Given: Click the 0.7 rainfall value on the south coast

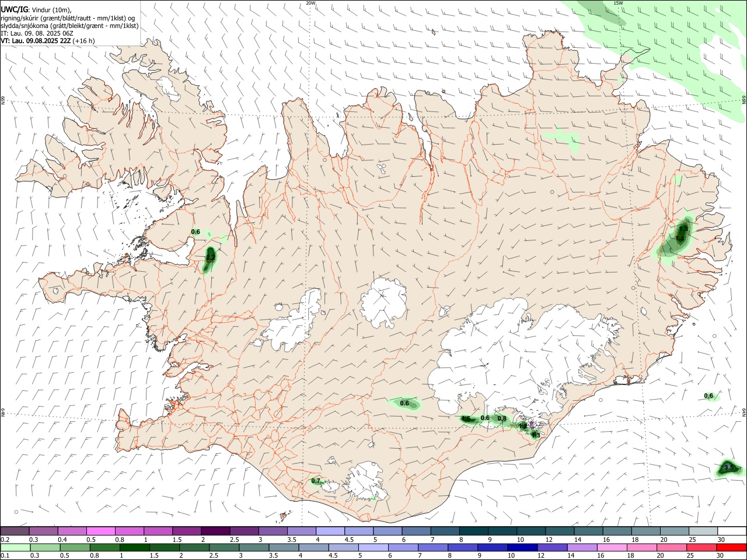Looking at the screenshot, I should 316,481.
